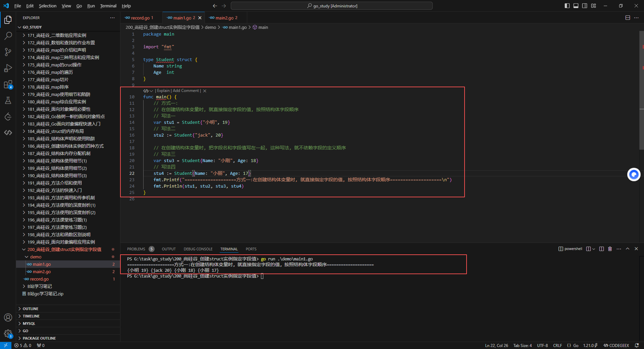The image size is (644, 349).
Task: Go back using the title bar arrow
Action: point(215,6)
